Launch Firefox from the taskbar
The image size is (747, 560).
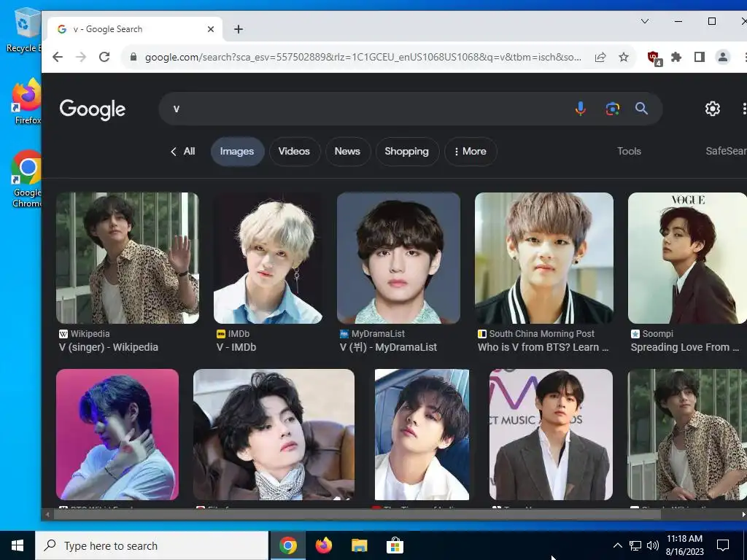[x=324, y=545]
